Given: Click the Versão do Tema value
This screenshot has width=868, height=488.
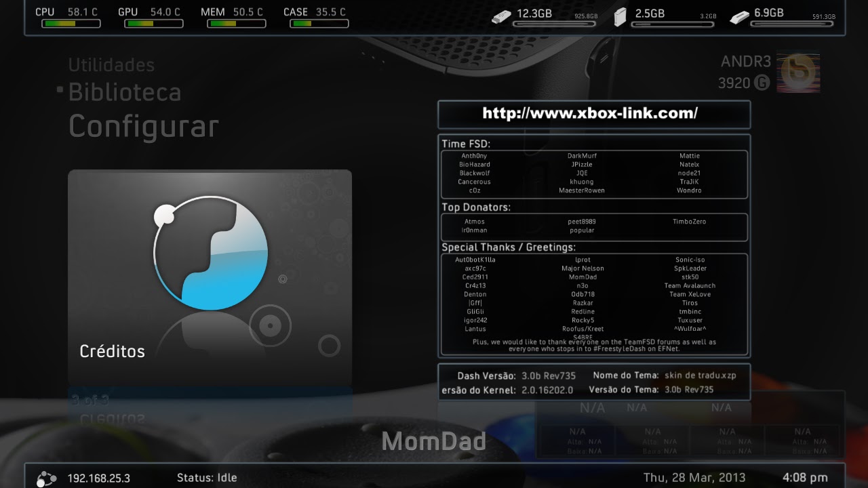Looking at the screenshot, I should [x=689, y=390].
